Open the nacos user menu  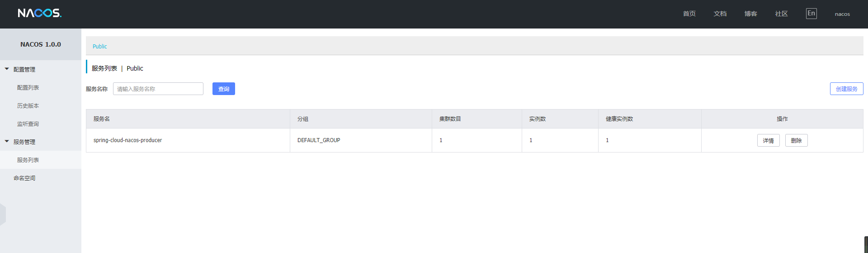(x=842, y=14)
